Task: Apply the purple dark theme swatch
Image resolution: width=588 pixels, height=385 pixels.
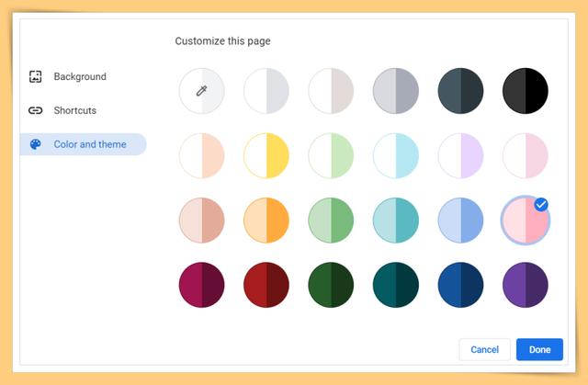Action: (526, 285)
